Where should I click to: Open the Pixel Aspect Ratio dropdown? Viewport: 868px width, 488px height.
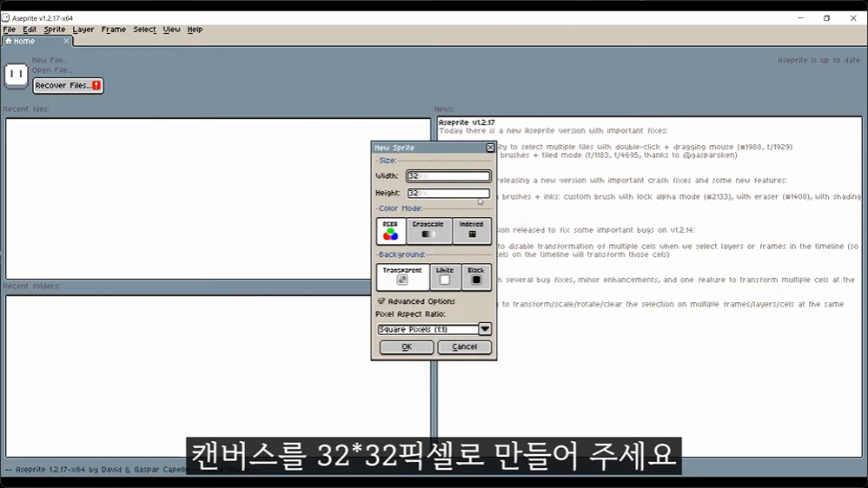[x=434, y=329]
